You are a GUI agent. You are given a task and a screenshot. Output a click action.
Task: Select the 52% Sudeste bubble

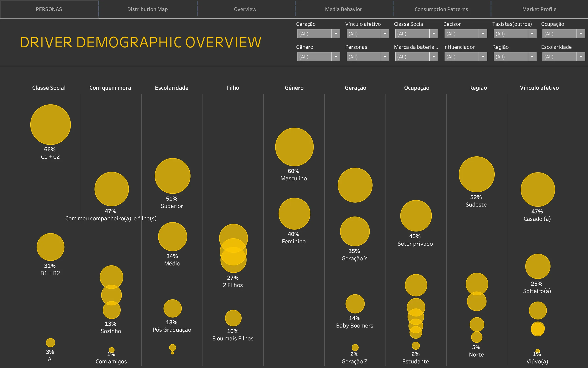(476, 174)
